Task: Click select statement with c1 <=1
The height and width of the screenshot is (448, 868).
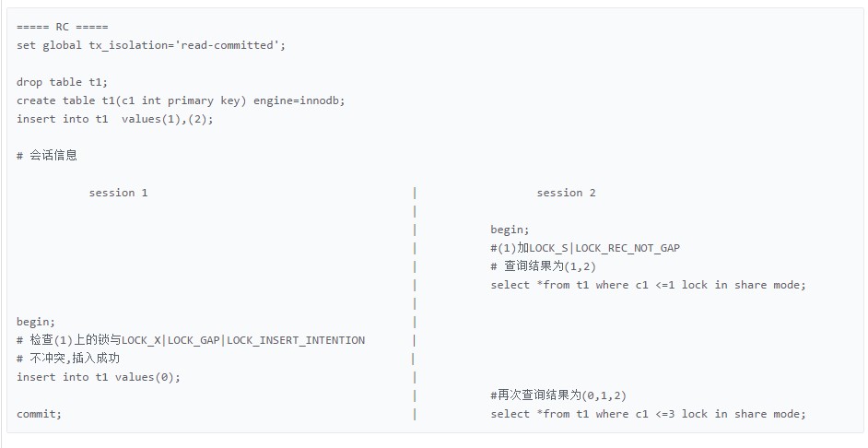Action: point(648,285)
